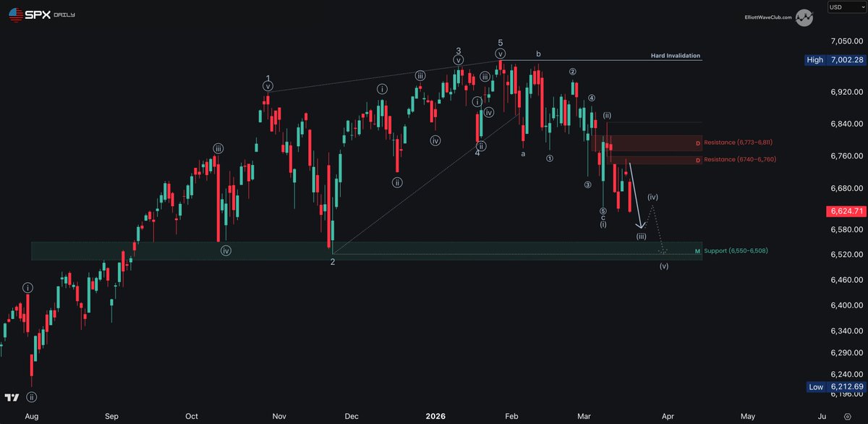Click the 7,050.00 price axis value

point(846,41)
